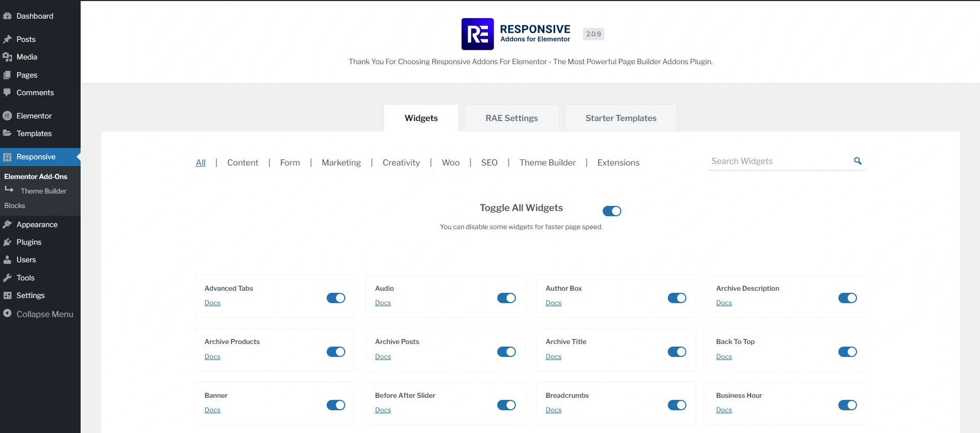This screenshot has width=980, height=433.
Task: Click the Settings sliders icon
Action: tap(7, 295)
